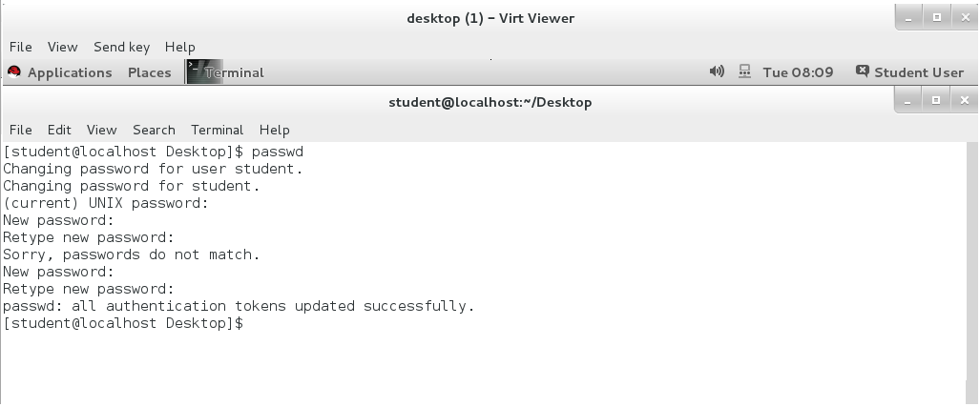Minimize the Virt Viewer window
Viewport: 980px width, 407px height.
pyautogui.click(x=908, y=18)
